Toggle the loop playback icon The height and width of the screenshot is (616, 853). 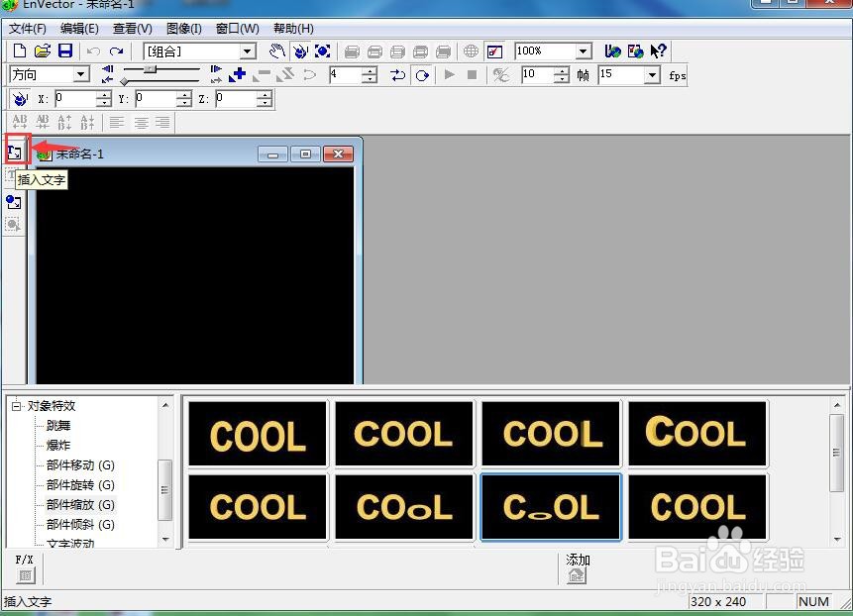[397, 74]
